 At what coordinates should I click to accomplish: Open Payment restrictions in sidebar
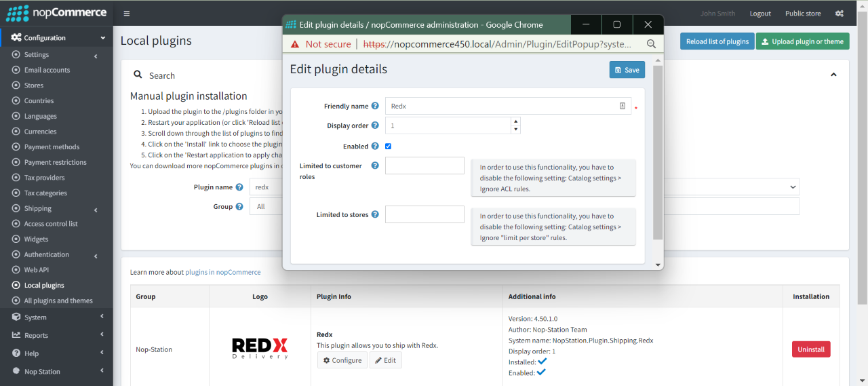56,162
